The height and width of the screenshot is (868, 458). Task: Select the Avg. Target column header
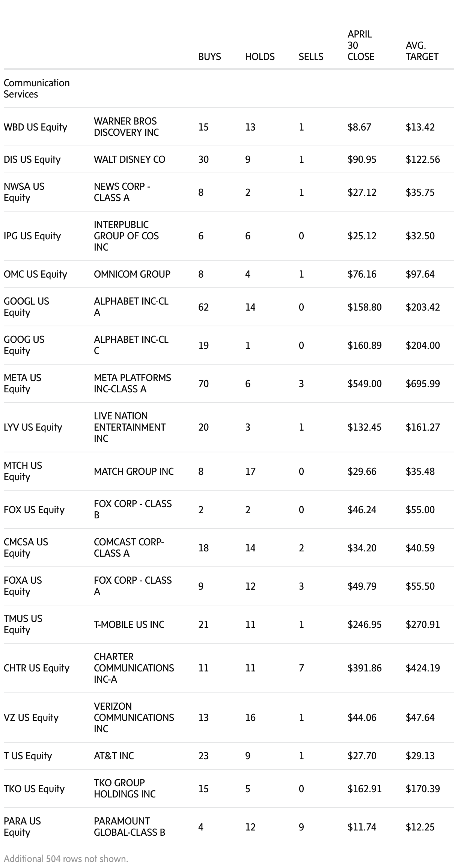coord(422,51)
